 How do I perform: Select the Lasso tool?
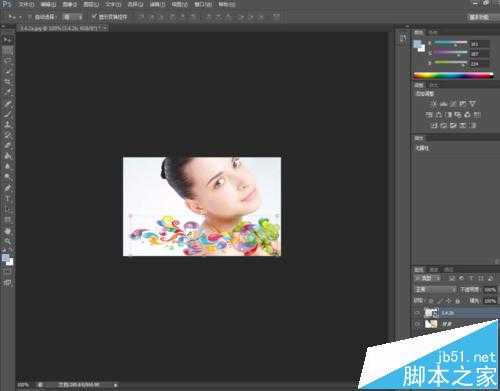pos(7,61)
